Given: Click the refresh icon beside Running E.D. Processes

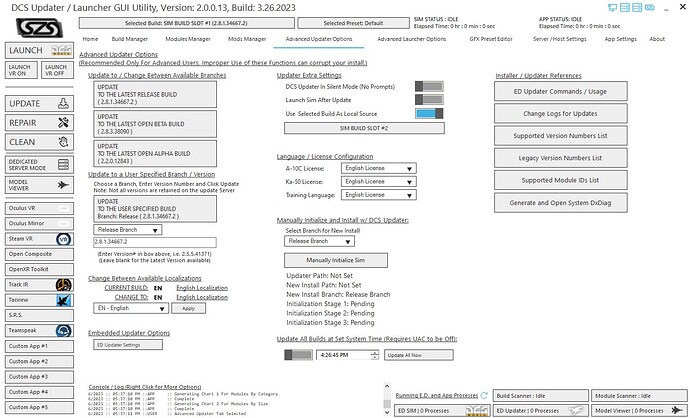Looking at the screenshot, I should [484, 396].
